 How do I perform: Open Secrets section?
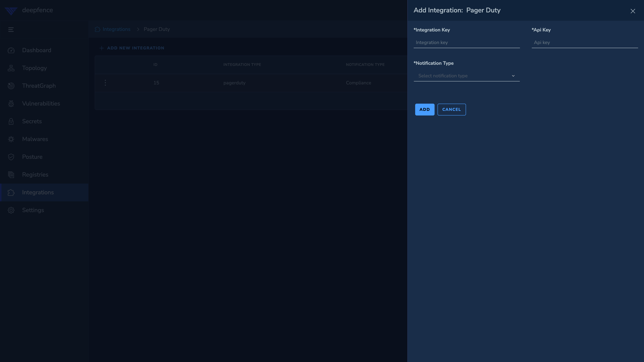click(x=44, y=121)
